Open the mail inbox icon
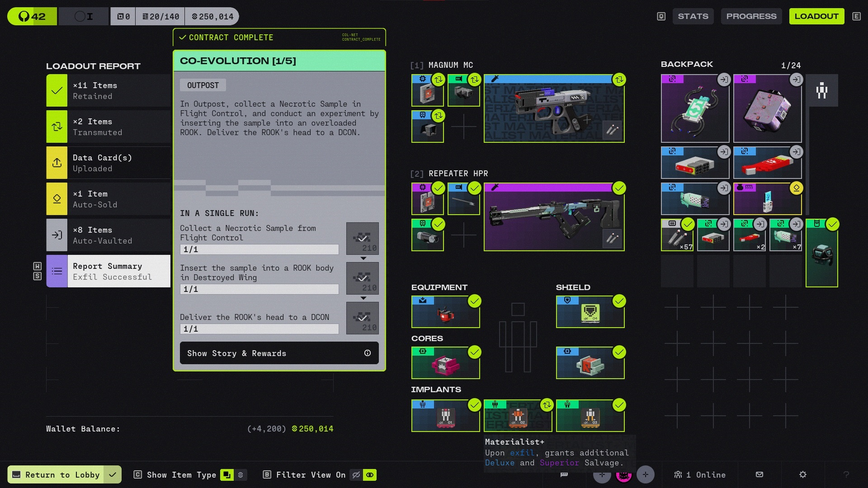 click(759, 474)
